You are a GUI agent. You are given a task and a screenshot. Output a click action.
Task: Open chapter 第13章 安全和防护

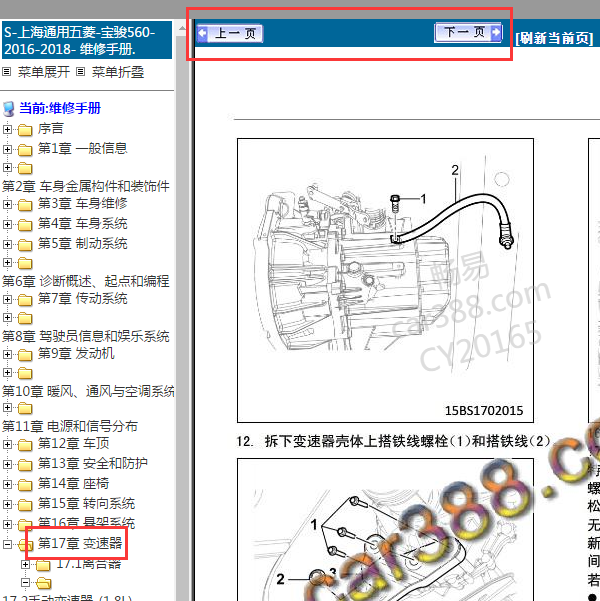[92, 463]
